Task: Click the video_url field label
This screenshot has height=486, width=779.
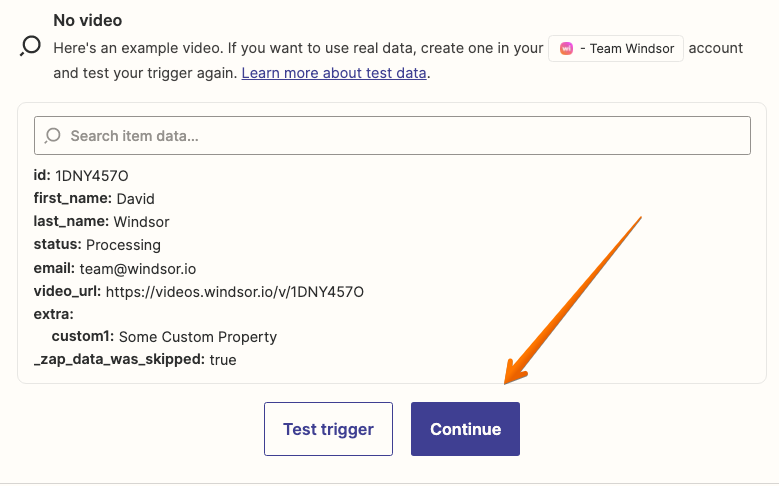Action: [x=67, y=292]
